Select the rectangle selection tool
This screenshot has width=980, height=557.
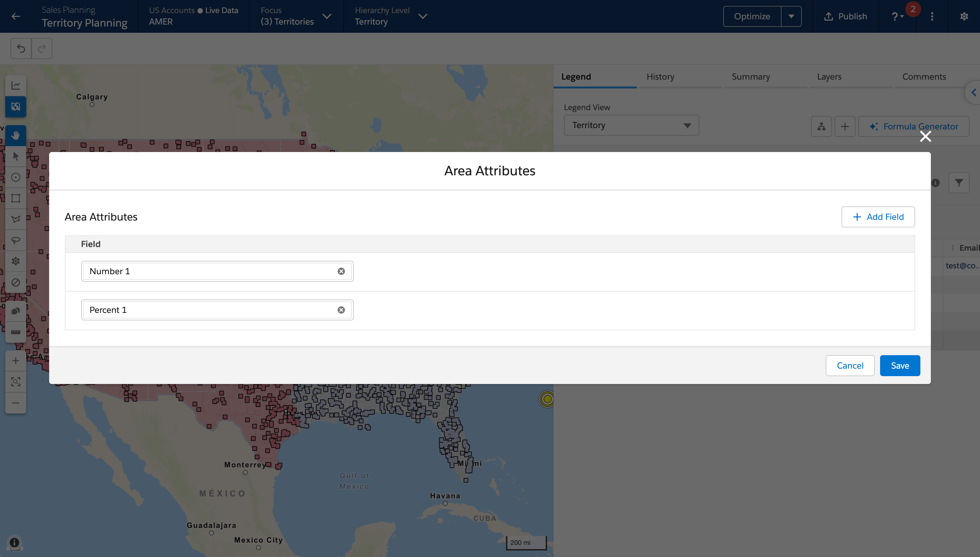point(16,198)
